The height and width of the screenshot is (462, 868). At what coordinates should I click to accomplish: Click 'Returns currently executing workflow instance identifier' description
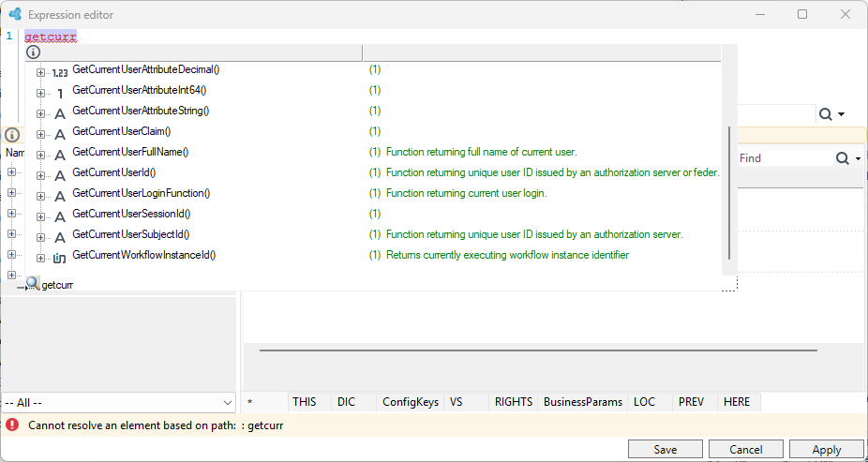click(x=508, y=255)
